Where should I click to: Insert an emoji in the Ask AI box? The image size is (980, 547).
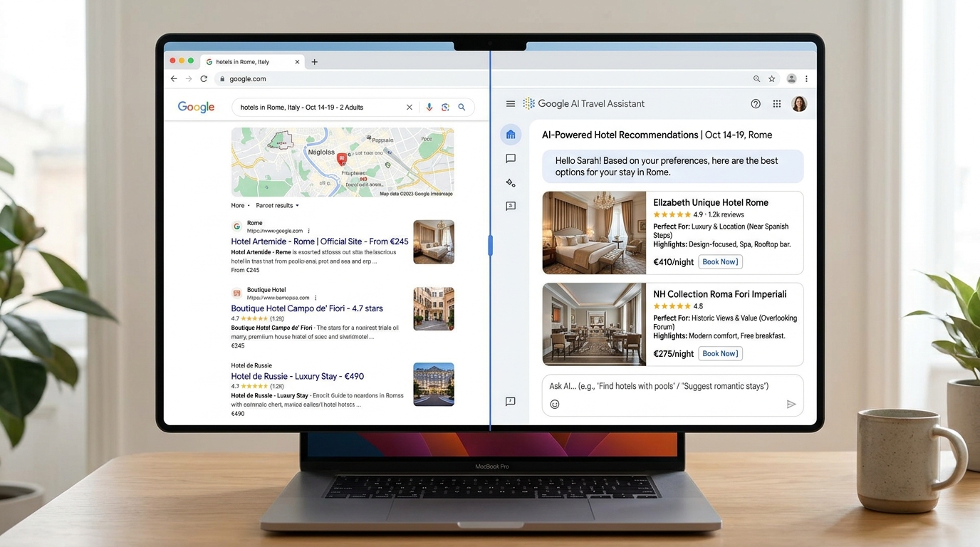(555, 405)
